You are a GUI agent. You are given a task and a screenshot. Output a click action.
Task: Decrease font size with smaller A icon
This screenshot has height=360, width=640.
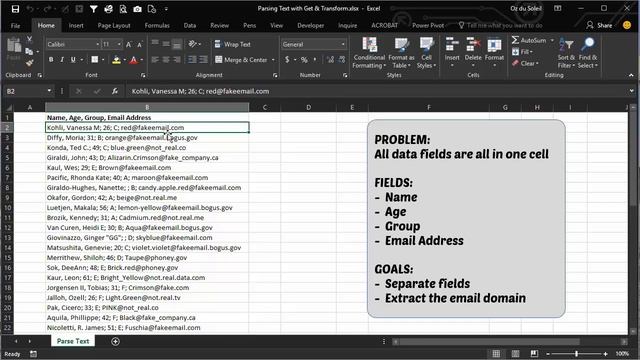pos(140,44)
